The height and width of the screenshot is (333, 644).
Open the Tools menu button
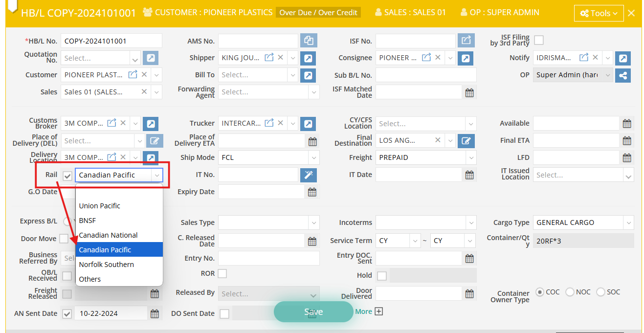coord(599,13)
